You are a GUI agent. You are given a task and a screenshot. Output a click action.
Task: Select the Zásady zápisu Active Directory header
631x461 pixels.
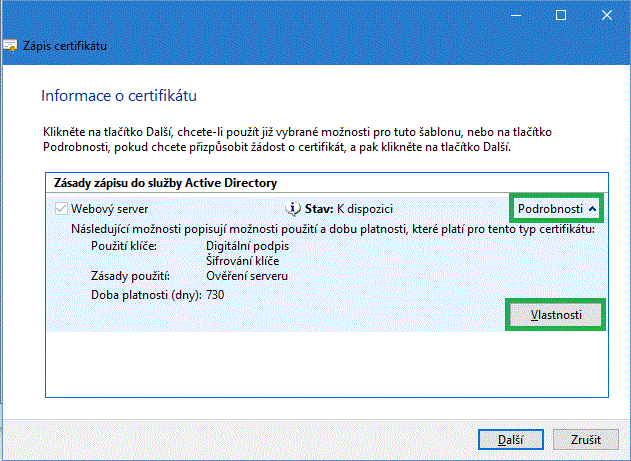click(163, 183)
